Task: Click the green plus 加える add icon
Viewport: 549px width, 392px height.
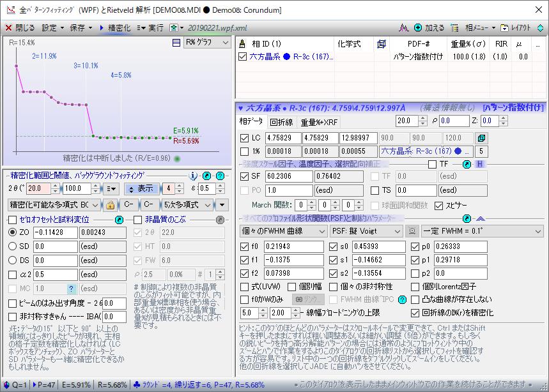Action: [418, 28]
